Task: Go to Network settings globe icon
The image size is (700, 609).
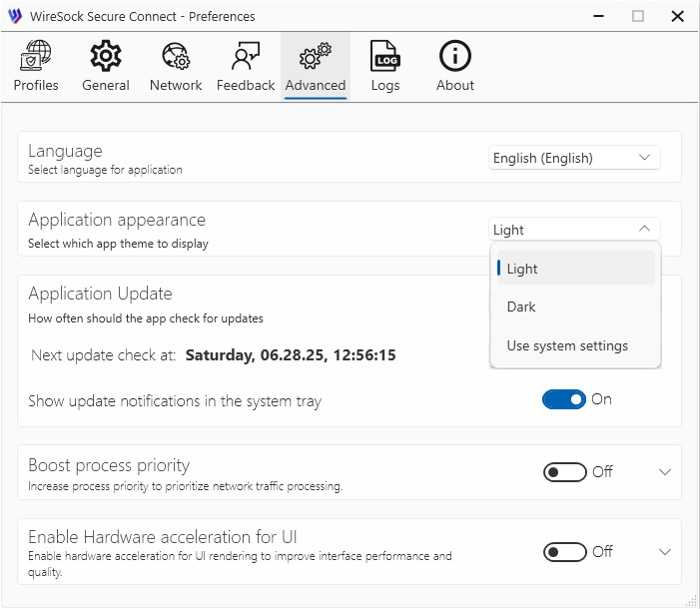Action: pyautogui.click(x=176, y=55)
